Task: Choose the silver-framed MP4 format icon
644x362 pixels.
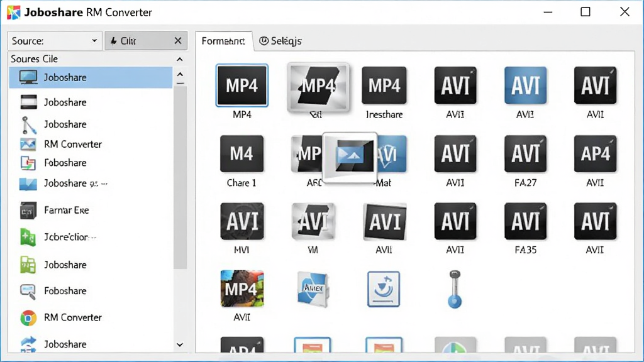Action: click(x=318, y=87)
